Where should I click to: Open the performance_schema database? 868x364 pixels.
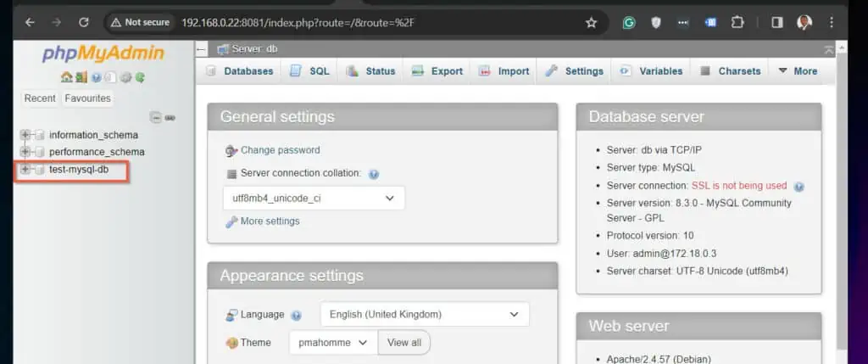tap(97, 152)
